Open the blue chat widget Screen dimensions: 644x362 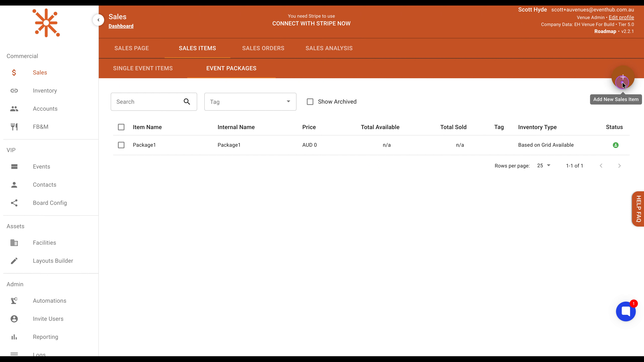pos(626,311)
